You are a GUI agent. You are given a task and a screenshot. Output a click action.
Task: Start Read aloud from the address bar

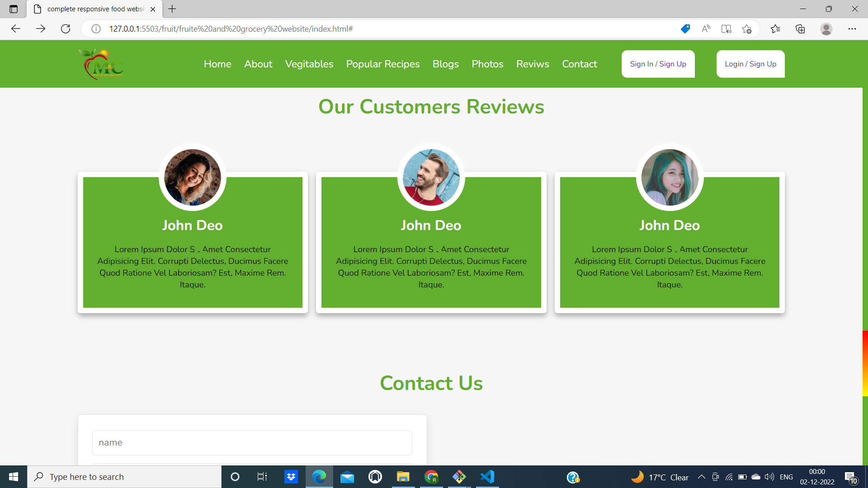(x=706, y=28)
